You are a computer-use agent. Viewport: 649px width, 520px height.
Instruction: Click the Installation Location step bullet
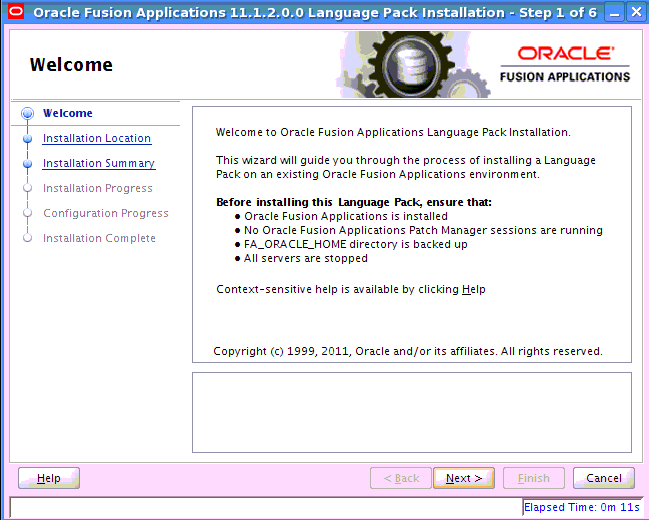pos(28,138)
